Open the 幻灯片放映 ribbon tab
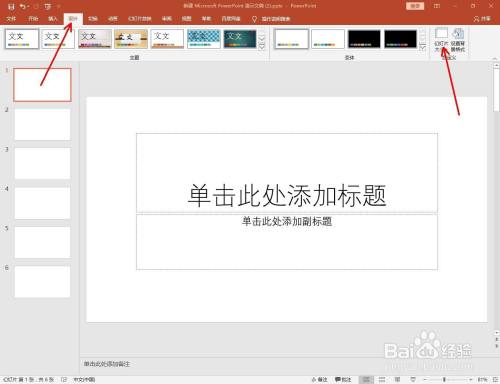This screenshot has width=500, height=384. pos(140,19)
